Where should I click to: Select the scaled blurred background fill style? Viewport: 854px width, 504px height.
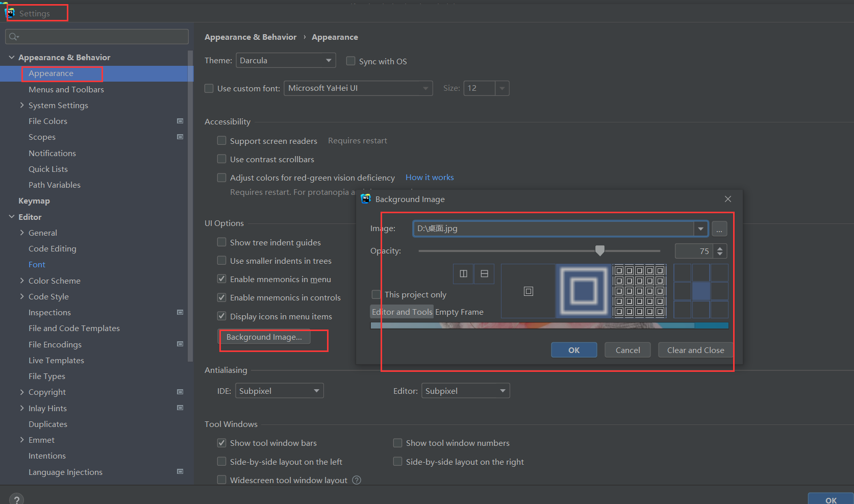coord(583,291)
